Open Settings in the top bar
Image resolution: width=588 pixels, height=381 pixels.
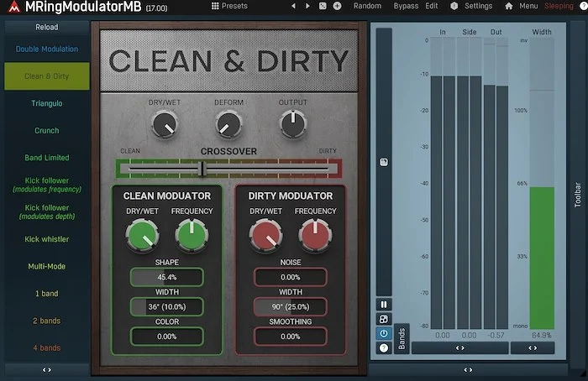[x=478, y=6]
